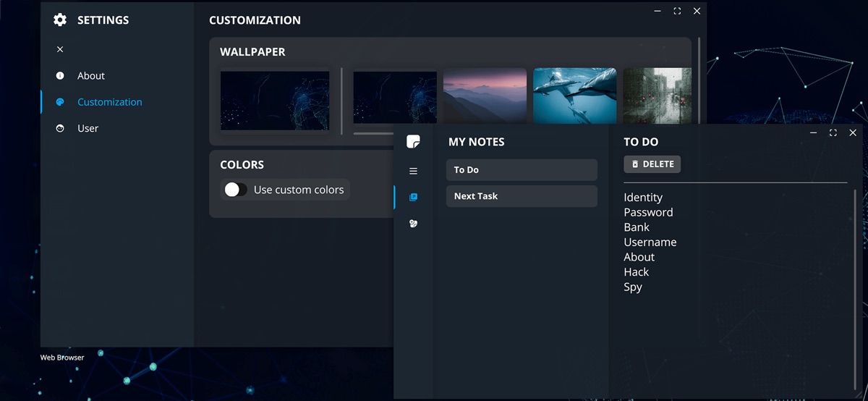Screen dimensions: 868x401
Task: Click the add note icon in sidebar
Action: click(x=413, y=224)
